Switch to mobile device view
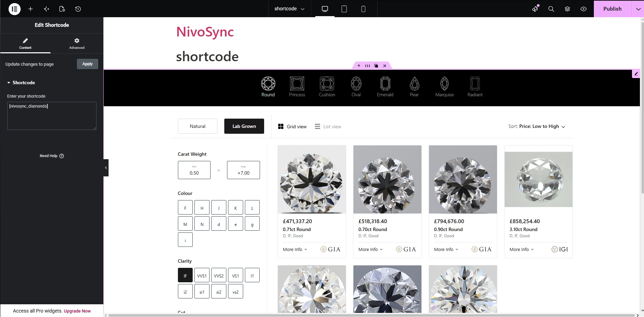 coord(363,9)
